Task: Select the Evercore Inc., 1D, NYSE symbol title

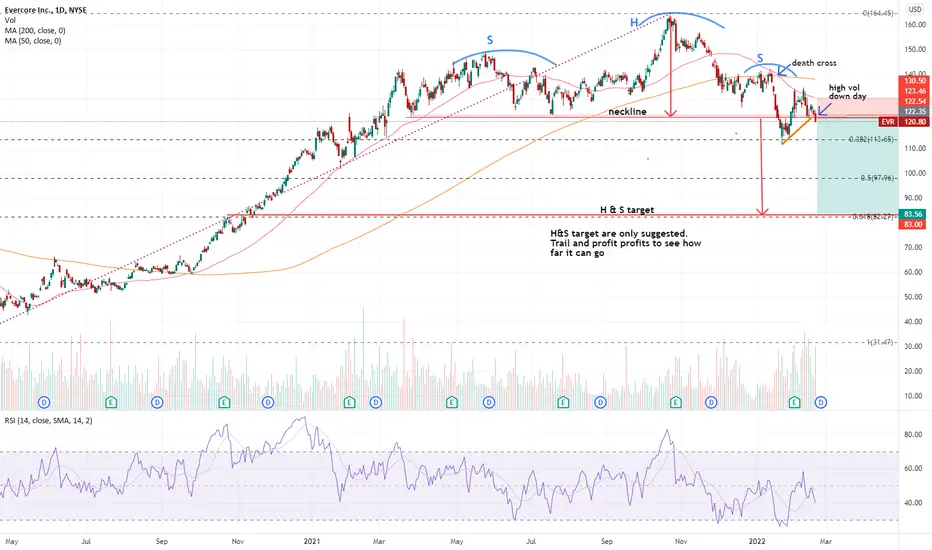Action: [46, 10]
